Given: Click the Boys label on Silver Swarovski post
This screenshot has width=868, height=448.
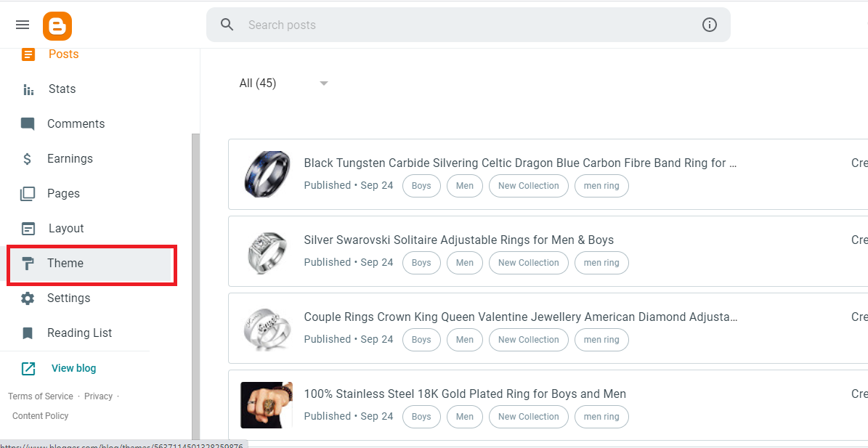Looking at the screenshot, I should [421, 263].
